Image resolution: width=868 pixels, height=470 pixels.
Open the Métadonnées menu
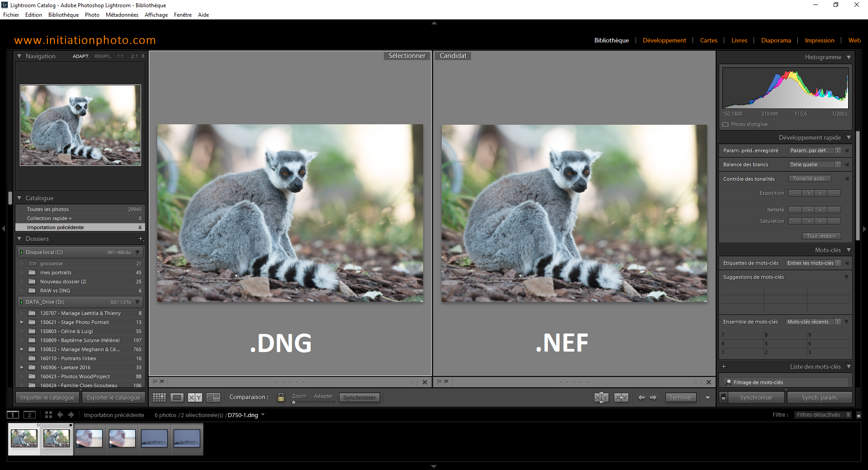point(122,15)
